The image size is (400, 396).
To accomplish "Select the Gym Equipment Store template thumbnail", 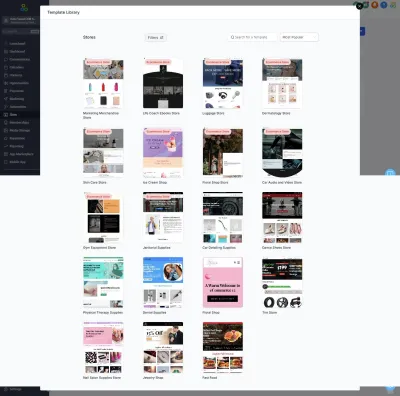I will [x=103, y=217].
